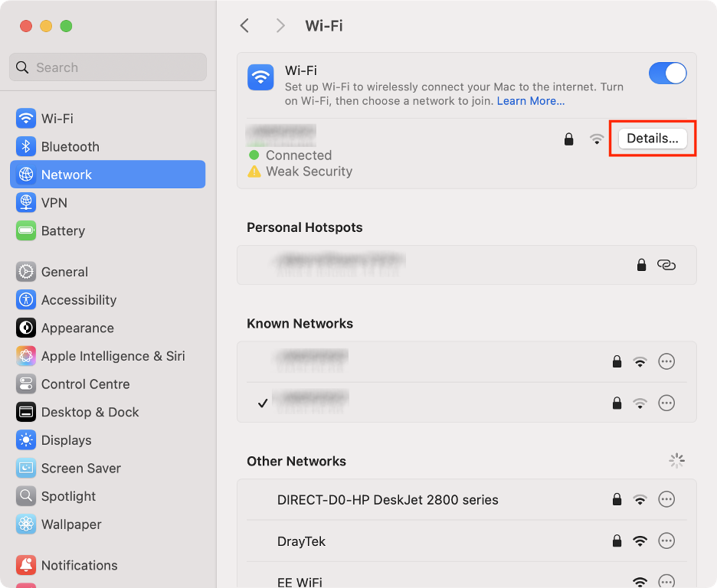
Task: Select the Apple Intelligence & Siri icon
Action: [x=27, y=356]
